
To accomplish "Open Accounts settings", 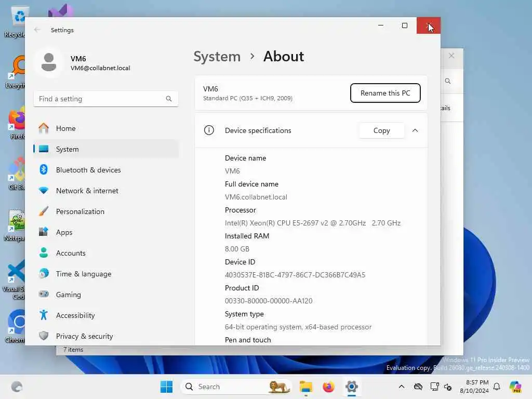I will 106,253.
